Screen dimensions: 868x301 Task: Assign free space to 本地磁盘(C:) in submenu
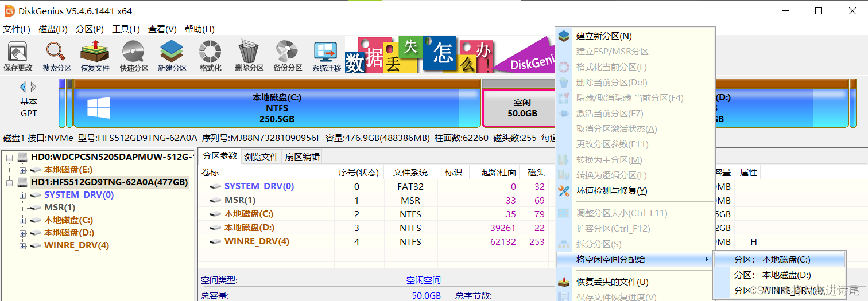[780, 260]
